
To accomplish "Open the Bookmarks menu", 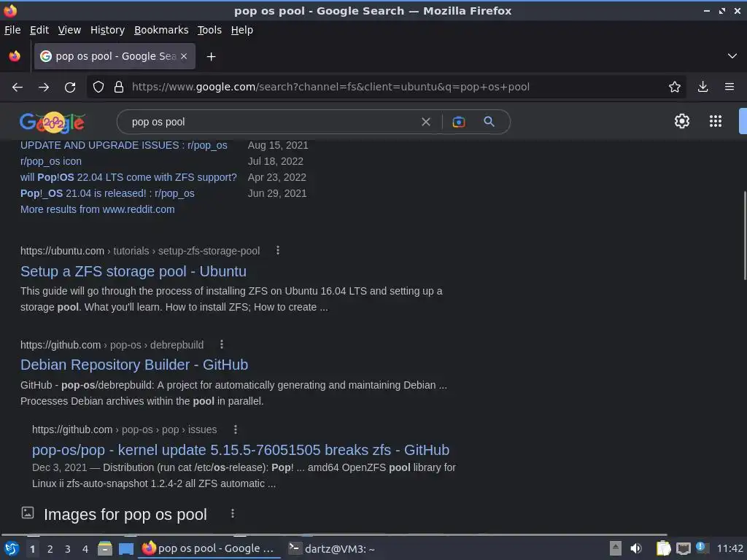I will [x=161, y=30].
